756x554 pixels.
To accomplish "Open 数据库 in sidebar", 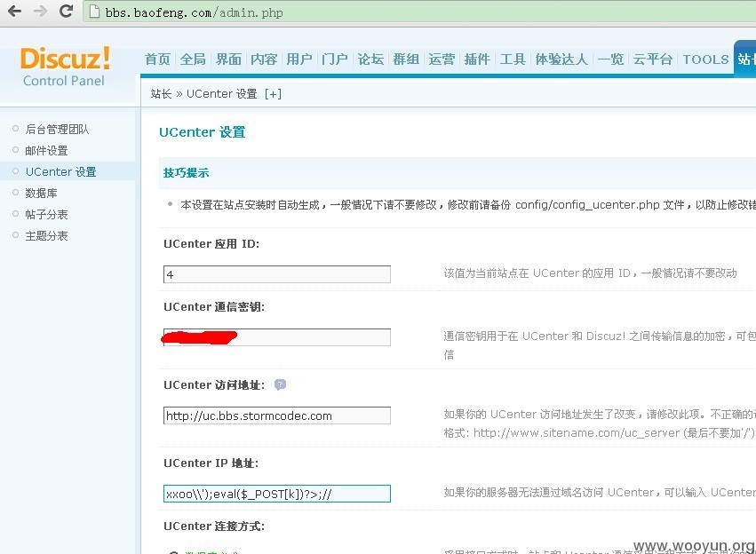I will tap(41, 194).
